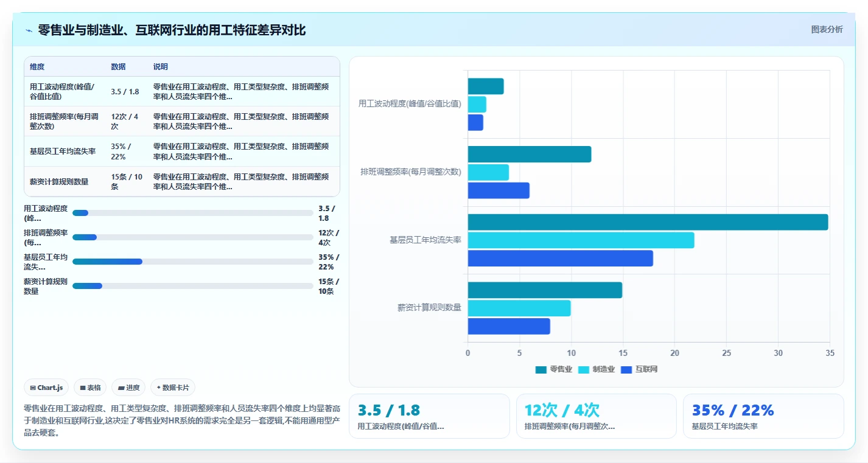Click the title 零售业与制造业、互联网行业的用工特征差异对比
Screen dimensions: 868x463
(x=172, y=30)
